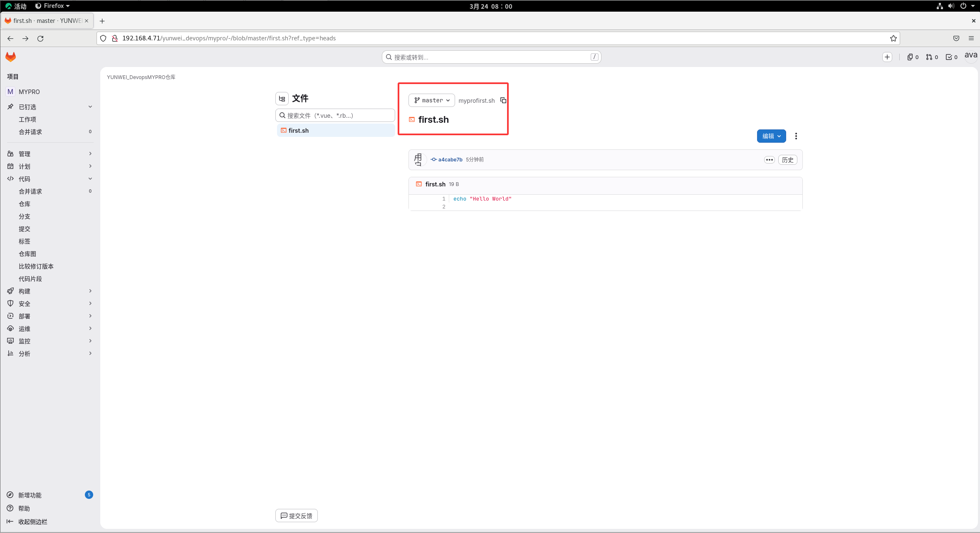This screenshot has height=533, width=980.
Task: Copy file path with copy icon
Action: (503, 100)
